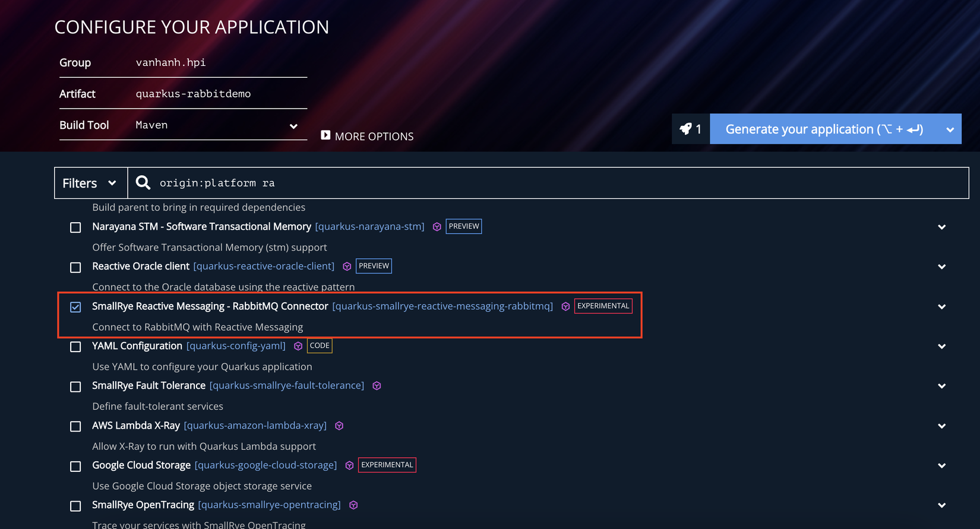Click the quarkus-google-cloud-storage artifact id
The width and height of the screenshot is (980, 529).
click(x=266, y=465)
